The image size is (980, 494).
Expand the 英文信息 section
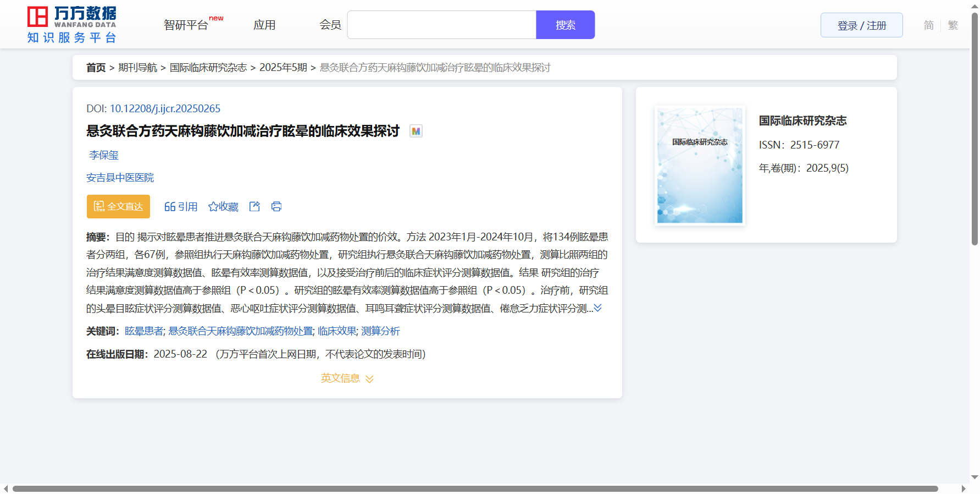pos(347,378)
